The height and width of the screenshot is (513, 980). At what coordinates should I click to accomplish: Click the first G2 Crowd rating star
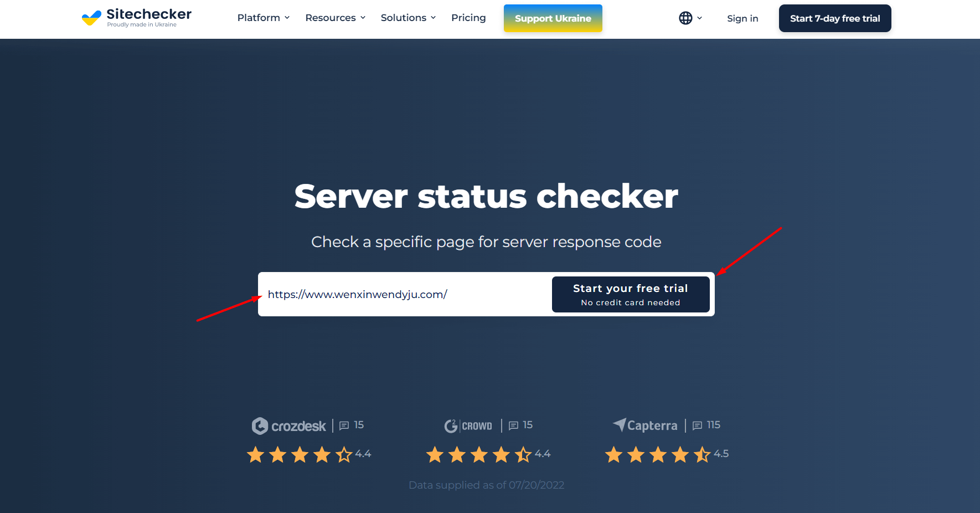click(x=435, y=455)
